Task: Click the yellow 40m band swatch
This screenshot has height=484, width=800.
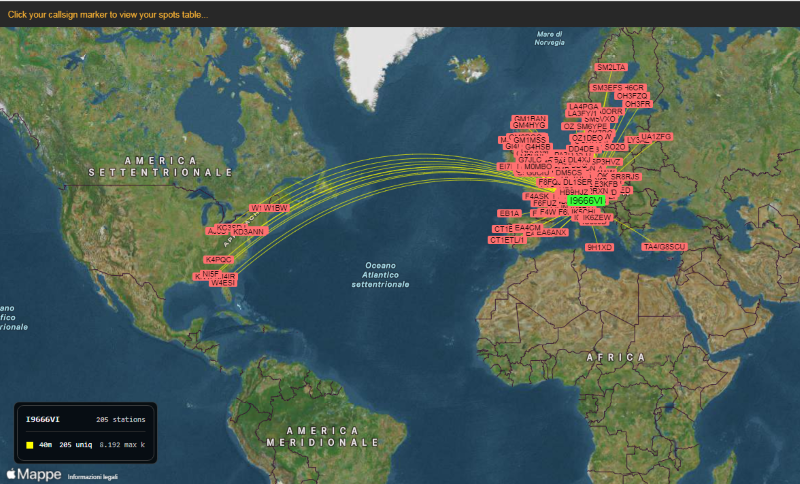Action: coord(30,445)
